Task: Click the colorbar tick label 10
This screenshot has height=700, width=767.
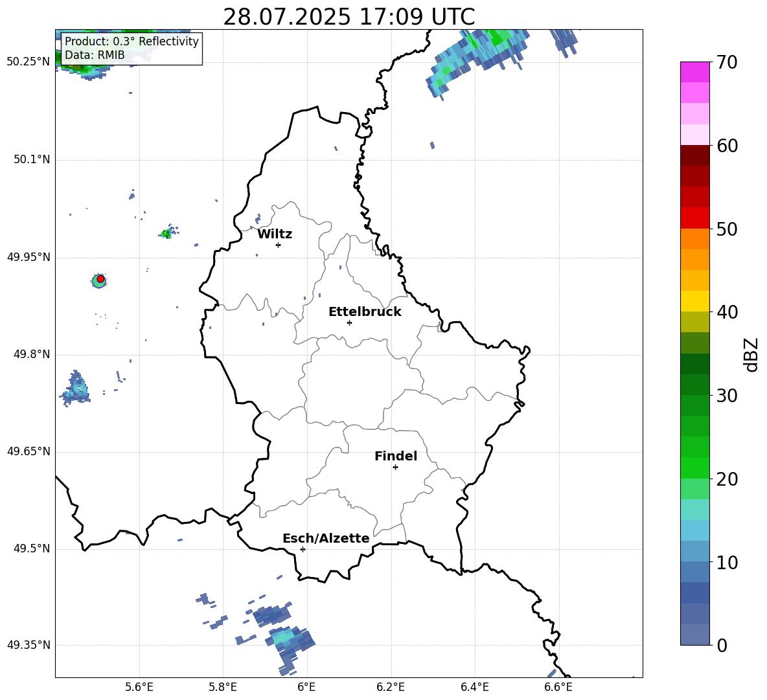Action: 727,562
